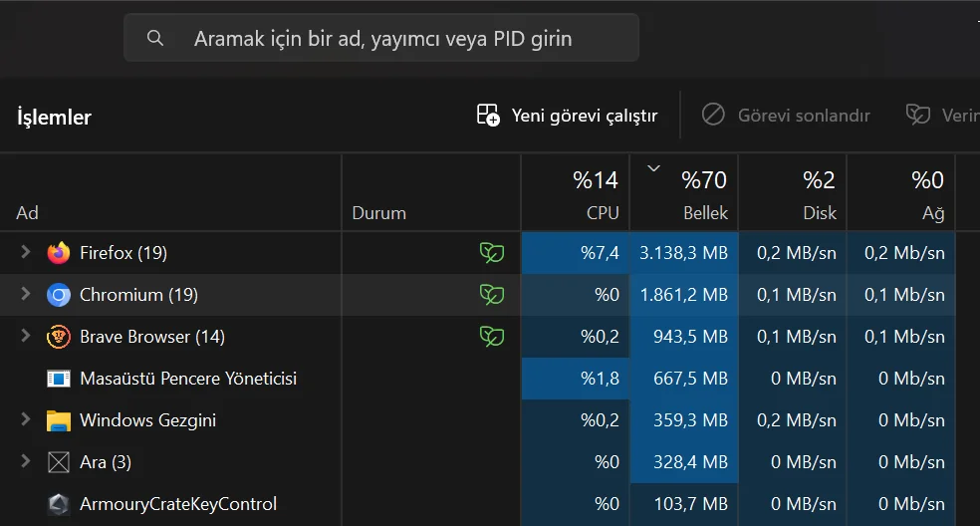Screen dimensions: 980x526
Task: Click the Chromium app icon
Action: coord(59,295)
